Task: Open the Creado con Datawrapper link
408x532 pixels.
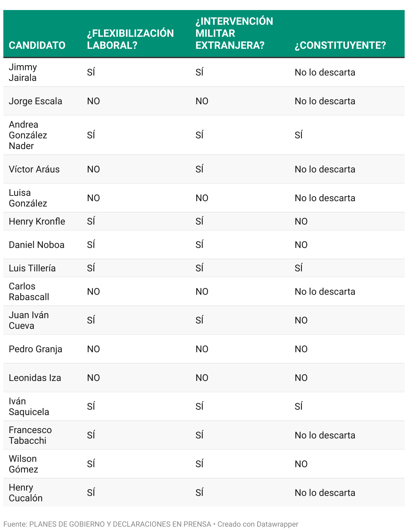Action: (258, 524)
